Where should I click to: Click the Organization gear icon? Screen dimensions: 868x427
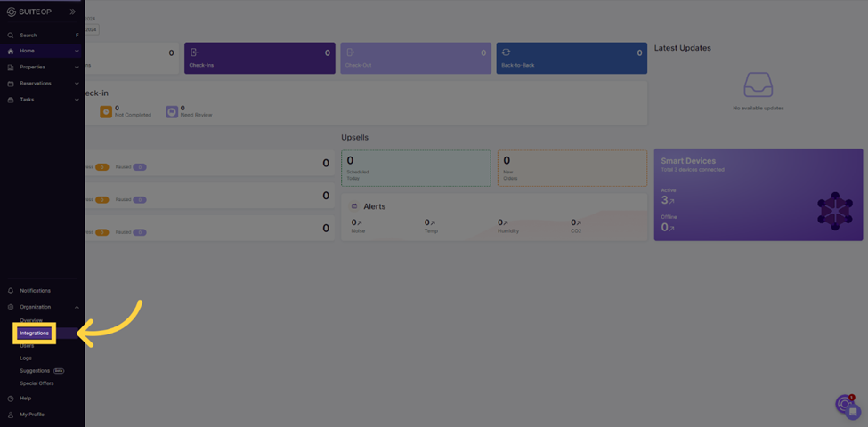point(11,307)
